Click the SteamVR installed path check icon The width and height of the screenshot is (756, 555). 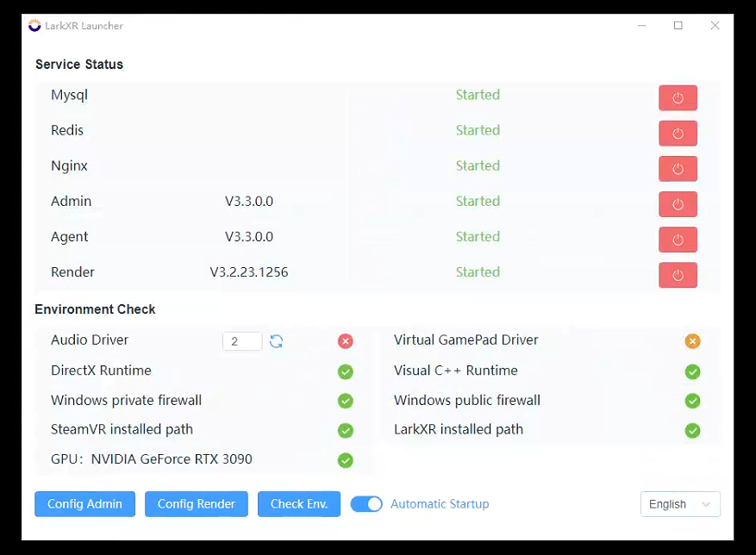pyautogui.click(x=345, y=430)
